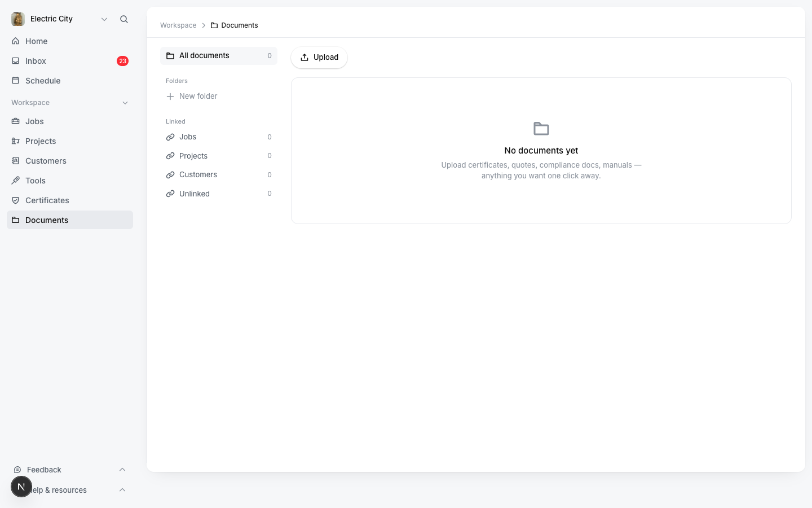Click the Upload arrow icon
The width and height of the screenshot is (812, 508).
[304, 58]
